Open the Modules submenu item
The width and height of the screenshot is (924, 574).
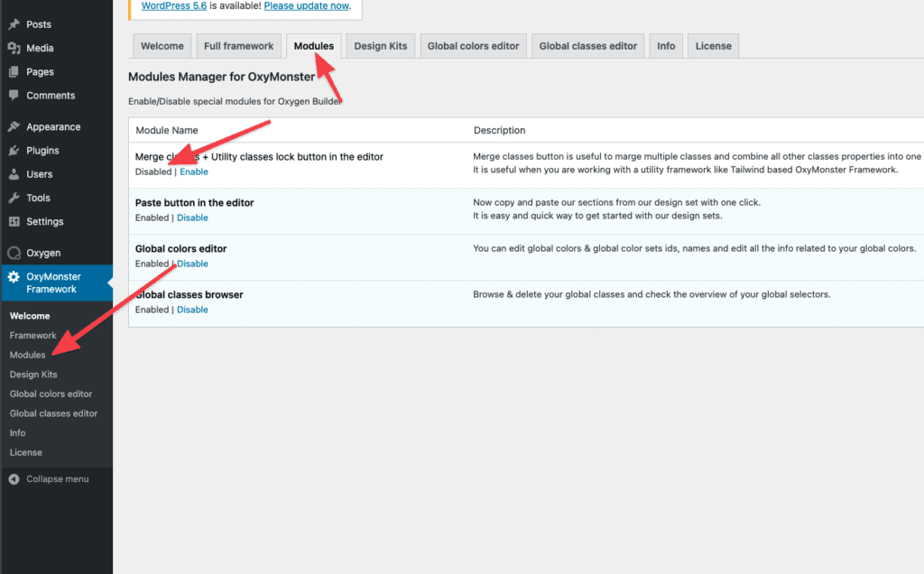[27, 355]
